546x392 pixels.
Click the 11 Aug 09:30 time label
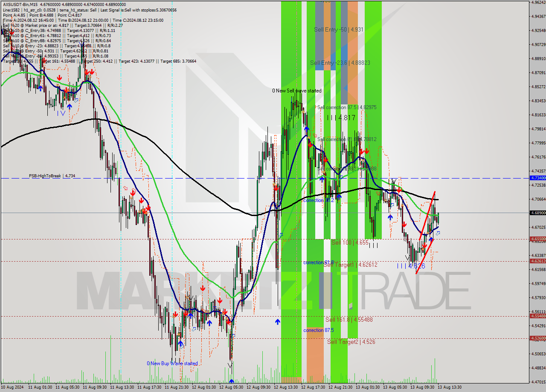[94, 387]
